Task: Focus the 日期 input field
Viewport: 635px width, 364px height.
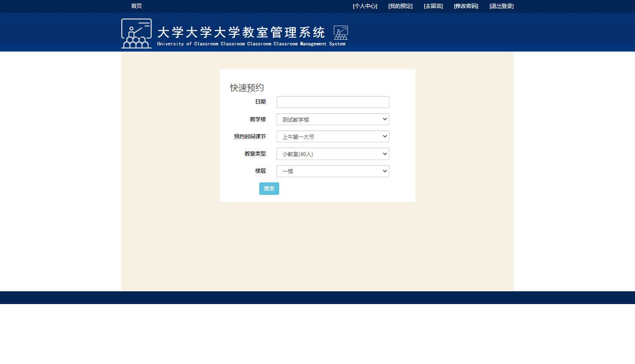Action: 333,102
